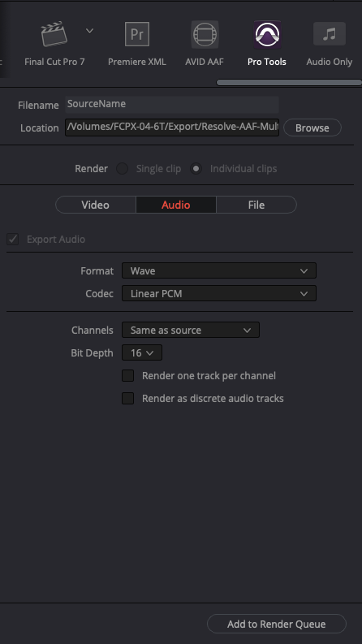Expand the Final Cut Pro preset chevron
This screenshot has width=362, height=644.
(x=89, y=31)
